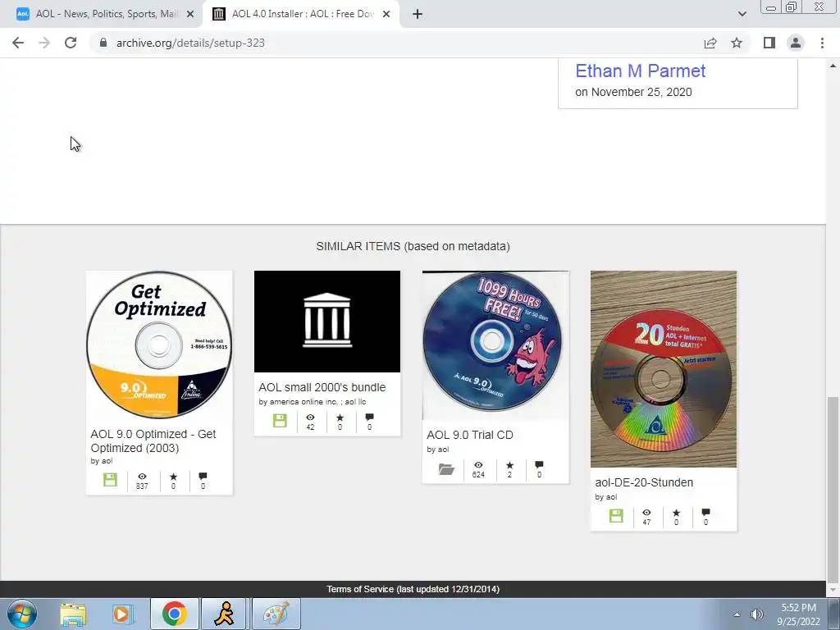This screenshot has height=630, width=840.
Task: Click reviews comment icon on aol-DE-20-Stunden card
Action: (x=705, y=512)
